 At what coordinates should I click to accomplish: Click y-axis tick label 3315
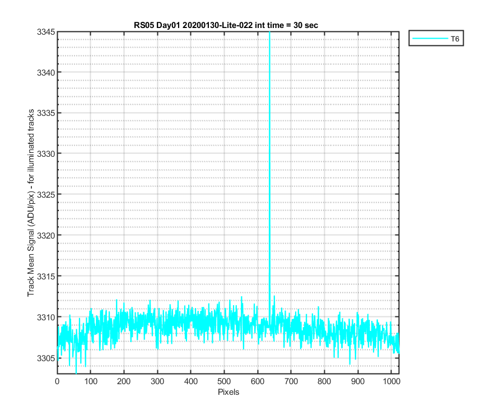(46, 276)
